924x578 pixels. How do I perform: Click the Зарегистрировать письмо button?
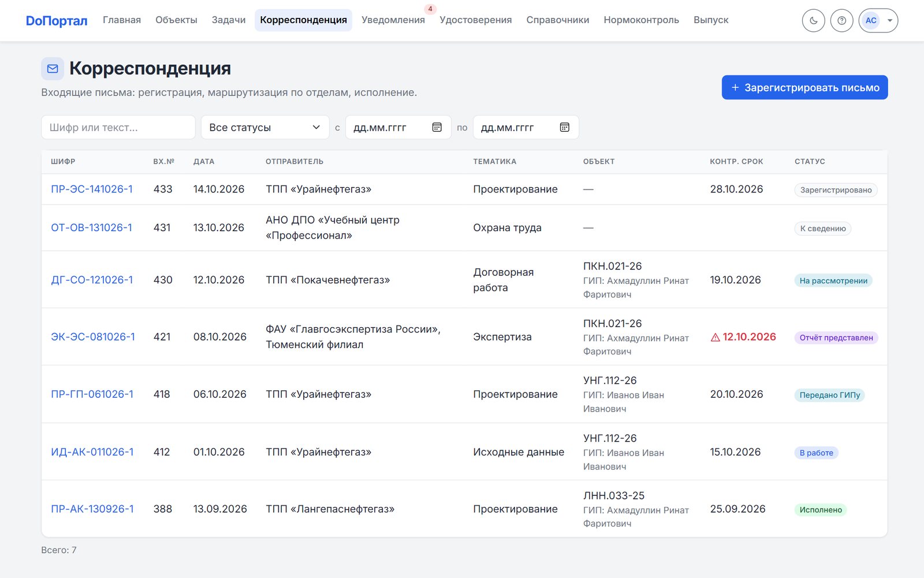[804, 87]
